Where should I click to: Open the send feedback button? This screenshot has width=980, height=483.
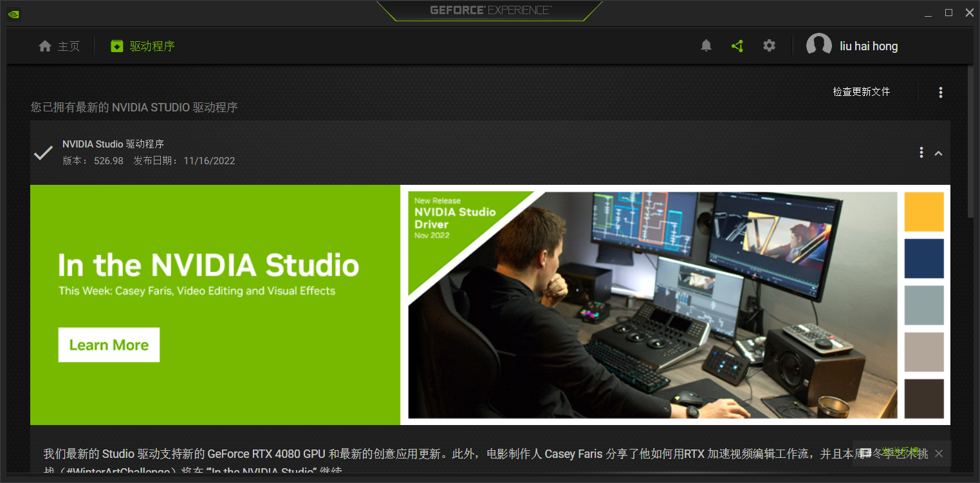click(890, 453)
